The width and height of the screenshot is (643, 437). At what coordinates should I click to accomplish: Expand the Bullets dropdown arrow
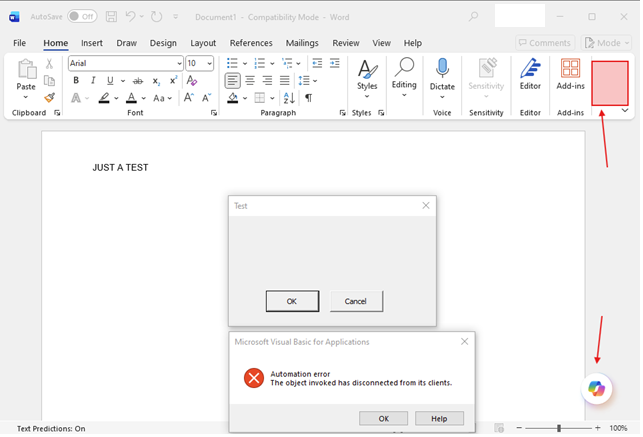click(x=245, y=64)
